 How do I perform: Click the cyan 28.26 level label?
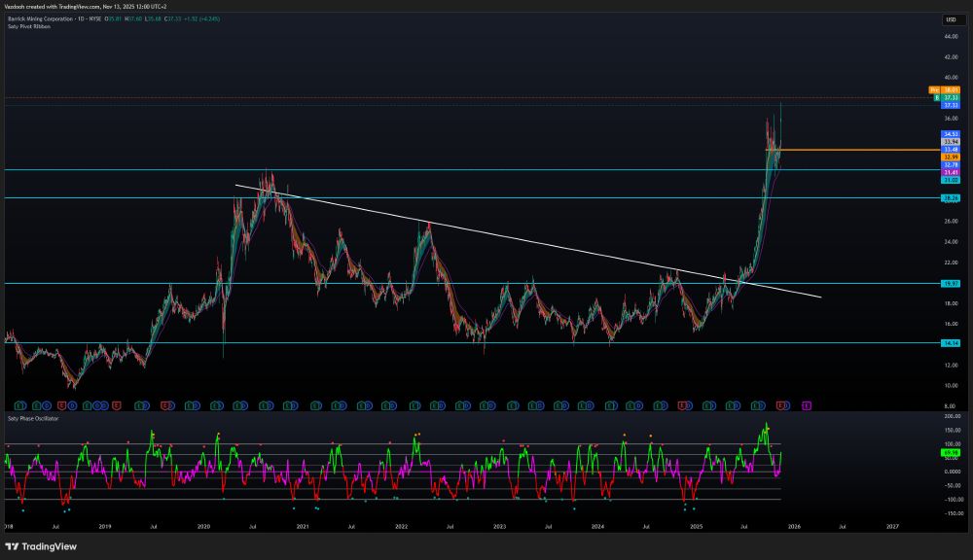point(951,197)
